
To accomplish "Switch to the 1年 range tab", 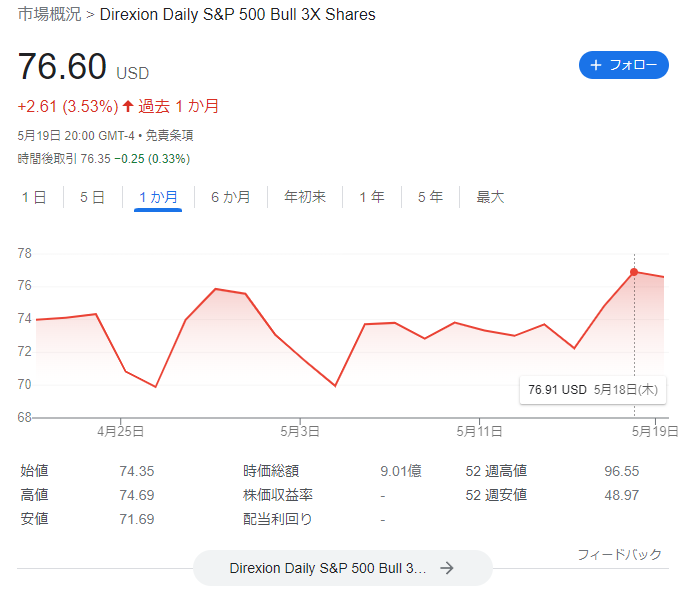I will tap(372, 197).
